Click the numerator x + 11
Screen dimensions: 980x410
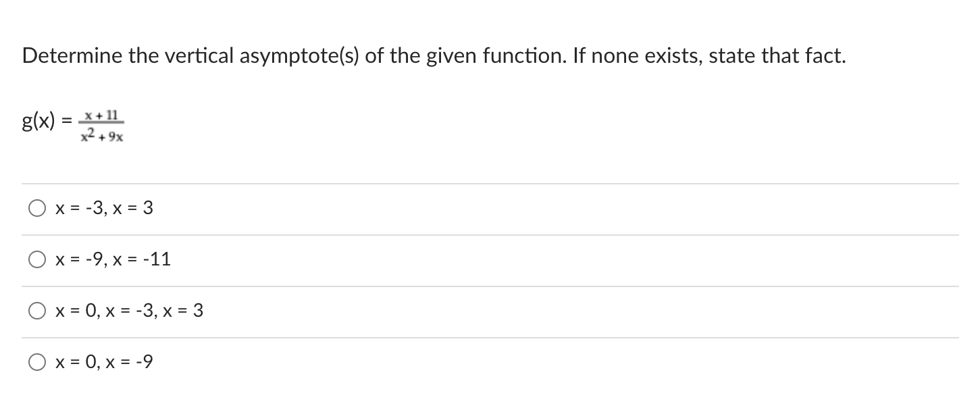click(x=101, y=115)
